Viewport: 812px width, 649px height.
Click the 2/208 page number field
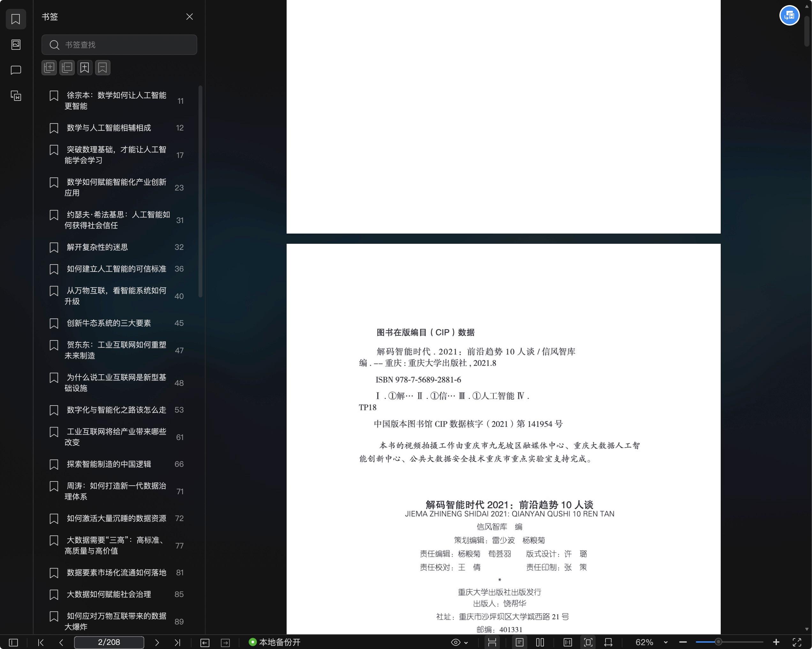[109, 642]
